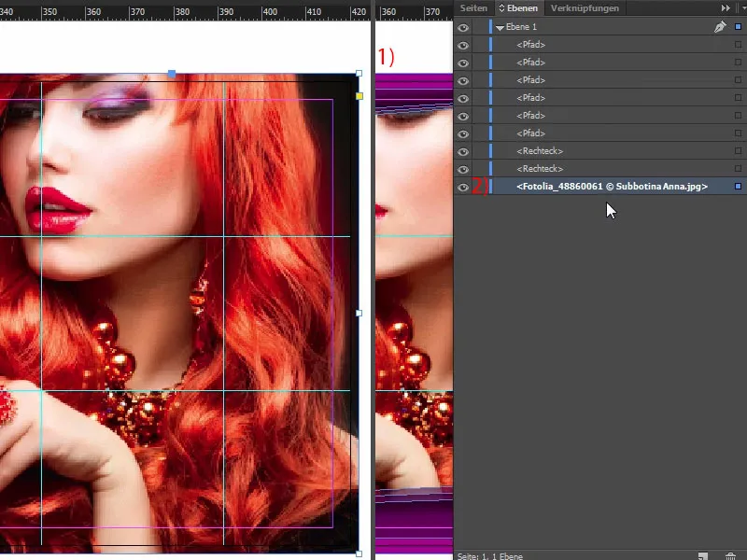Toggle eye icon of the first <Pfad> row
This screenshot has height=560, width=747.
(462, 45)
